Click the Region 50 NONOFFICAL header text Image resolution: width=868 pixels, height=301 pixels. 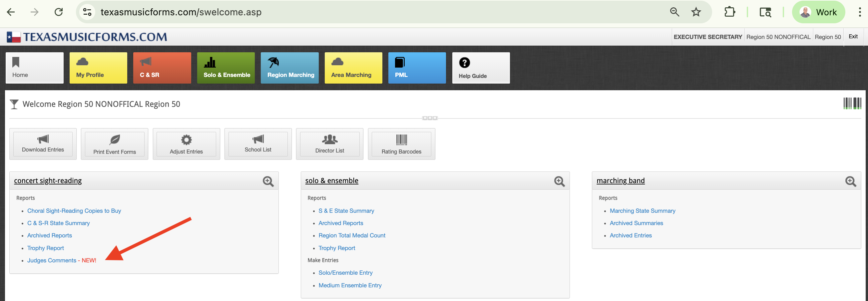click(778, 37)
